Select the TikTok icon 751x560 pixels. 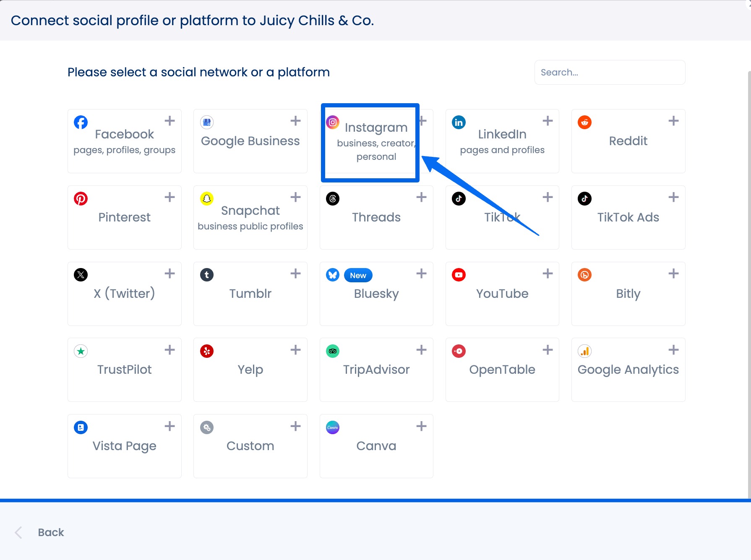pos(459,198)
